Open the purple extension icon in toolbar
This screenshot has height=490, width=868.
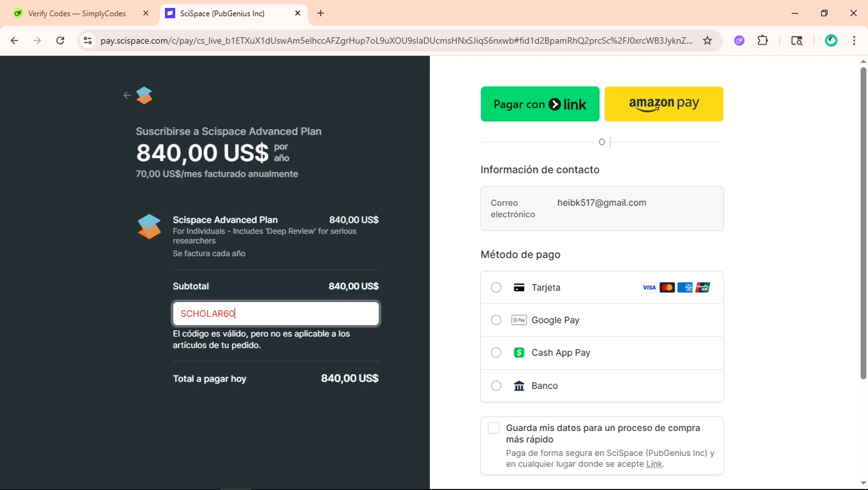pyautogui.click(x=739, y=40)
